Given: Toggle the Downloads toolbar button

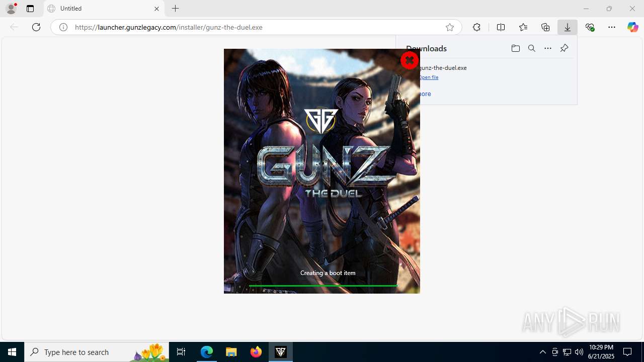Looking at the screenshot, I should [x=568, y=27].
